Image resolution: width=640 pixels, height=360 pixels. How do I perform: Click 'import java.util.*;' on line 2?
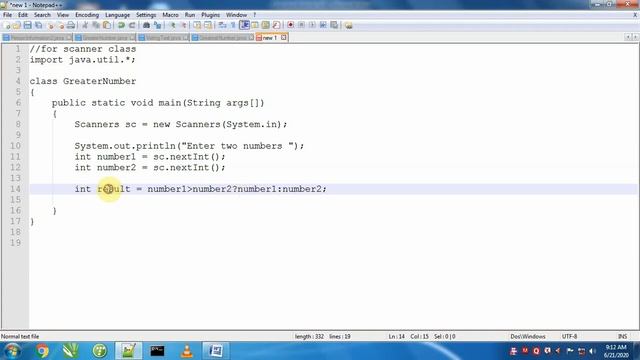tap(82, 60)
